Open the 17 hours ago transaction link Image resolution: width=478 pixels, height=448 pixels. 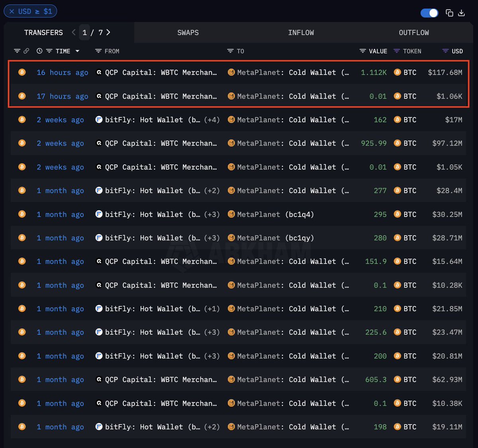click(63, 96)
